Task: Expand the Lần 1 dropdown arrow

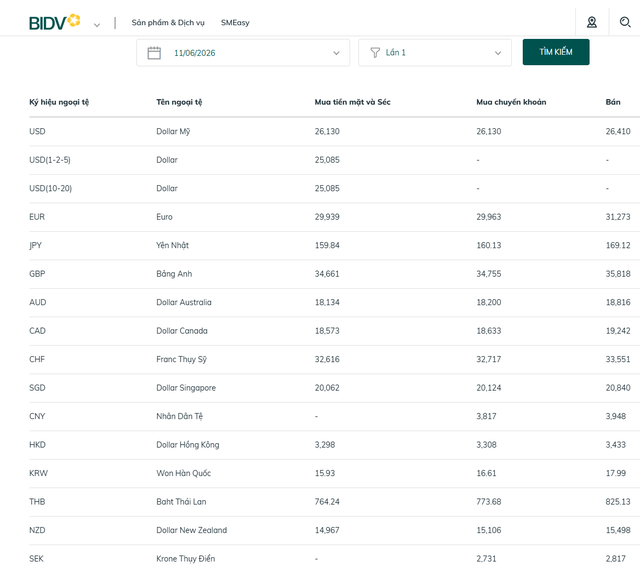Action: coord(498,53)
